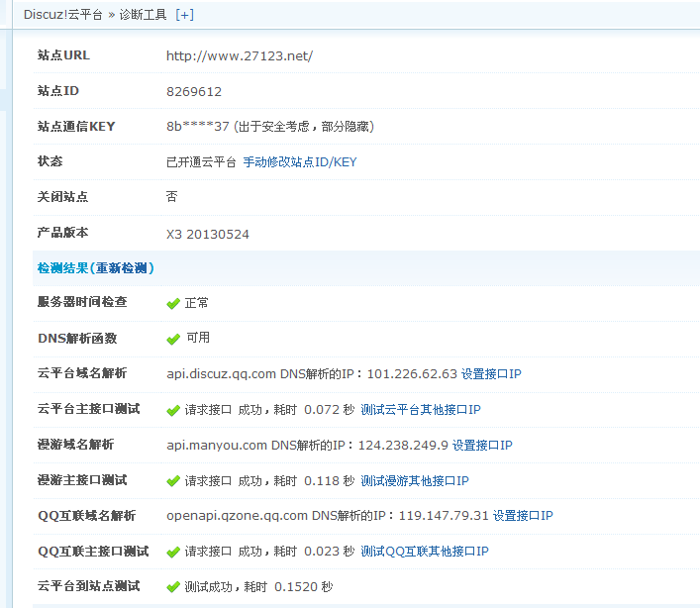Image resolution: width=700 pixels, height=608 pixels.
Task: Click the 否 value for 关闭站点
Action: [172, 197]
